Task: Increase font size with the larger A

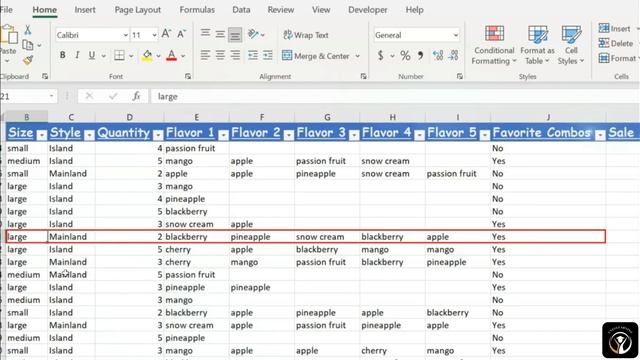Action: [166, 34]
